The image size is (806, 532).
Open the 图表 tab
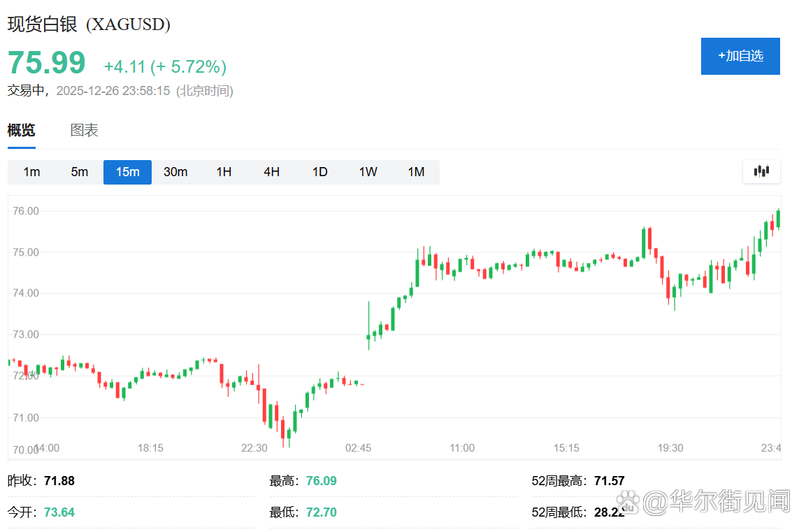coord(85,130)
